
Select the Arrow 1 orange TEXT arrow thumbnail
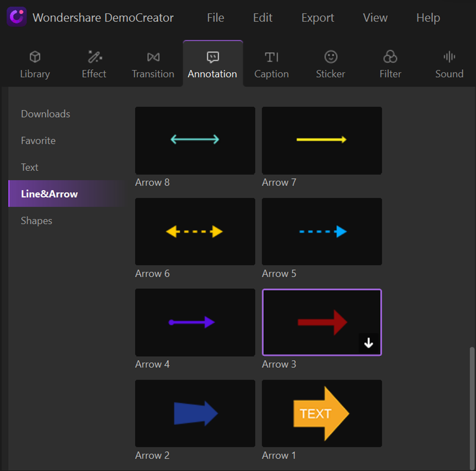tap(322, 414)
